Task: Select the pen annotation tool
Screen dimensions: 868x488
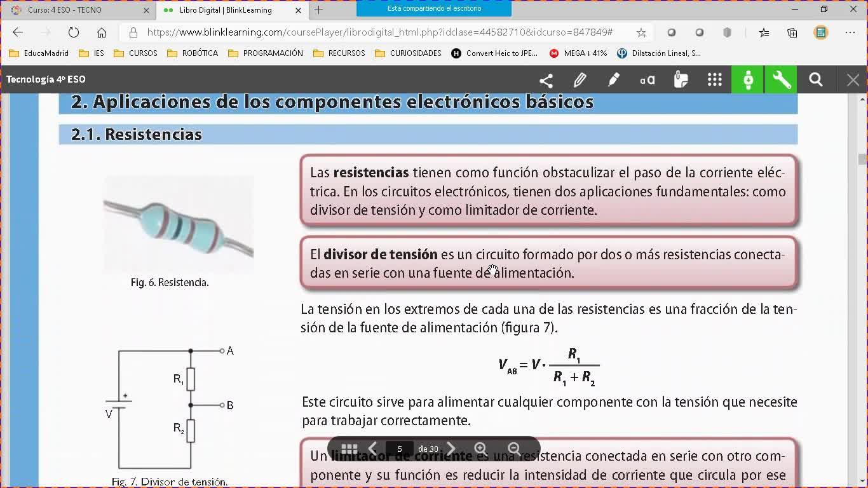Action: pos(580,80)
